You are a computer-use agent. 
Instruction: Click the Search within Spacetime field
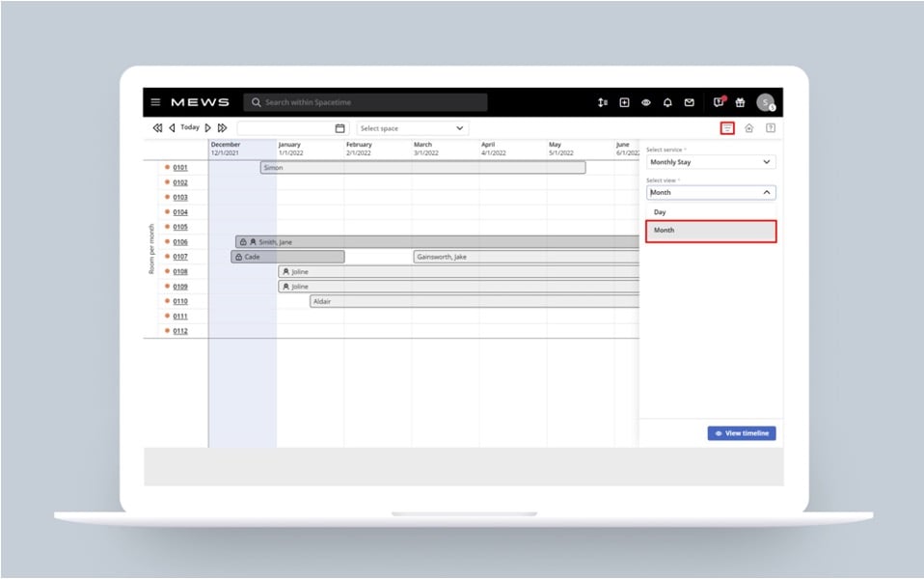[367, 102]
